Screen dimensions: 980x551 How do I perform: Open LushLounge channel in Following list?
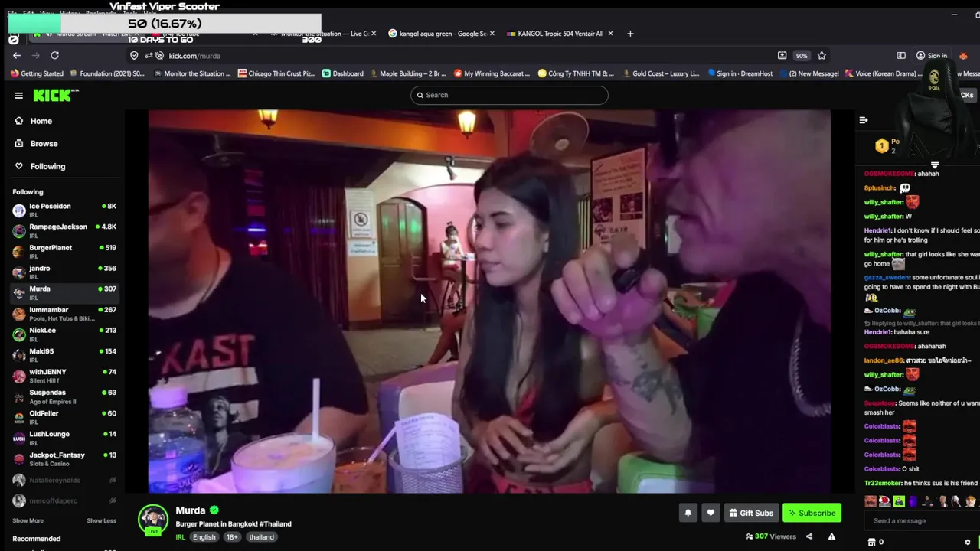click(x=64, y=437)
